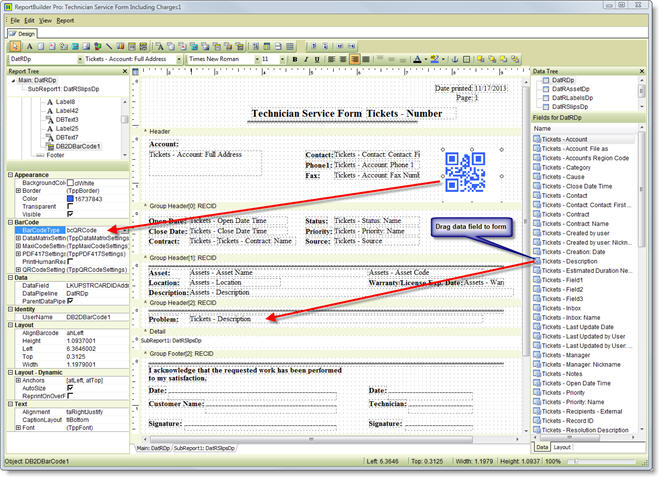This screenshot has height=478, width=660.
Task: Select the object pointer tool in toolbar
Action: 16,46
